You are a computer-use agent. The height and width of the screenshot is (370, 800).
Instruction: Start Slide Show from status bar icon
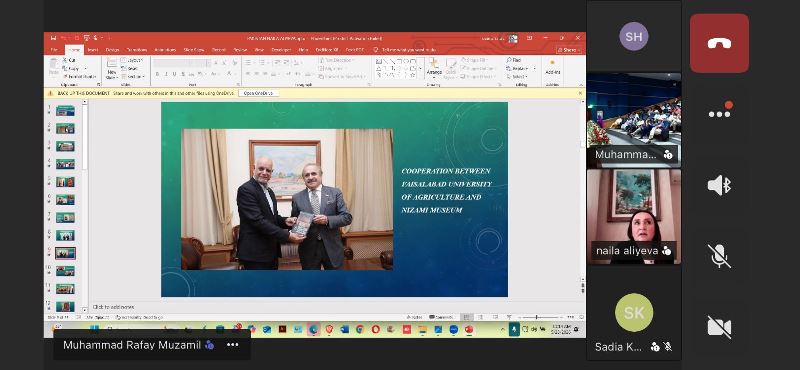509,317
